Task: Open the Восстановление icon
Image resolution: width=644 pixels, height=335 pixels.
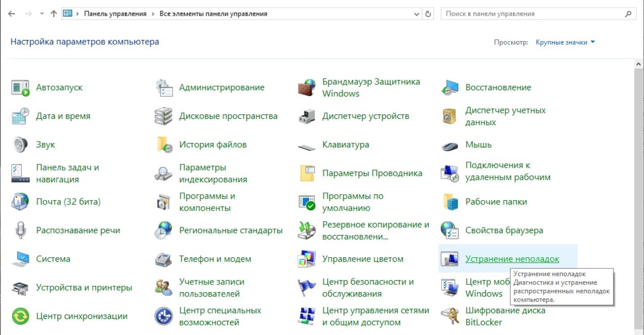Action: [x=450, y=88]
